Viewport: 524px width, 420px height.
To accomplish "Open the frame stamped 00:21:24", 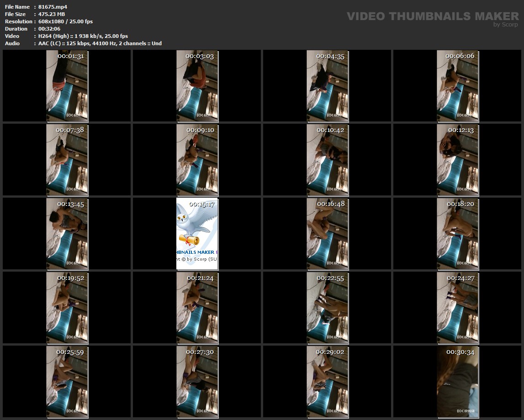I will click(197, 308).
